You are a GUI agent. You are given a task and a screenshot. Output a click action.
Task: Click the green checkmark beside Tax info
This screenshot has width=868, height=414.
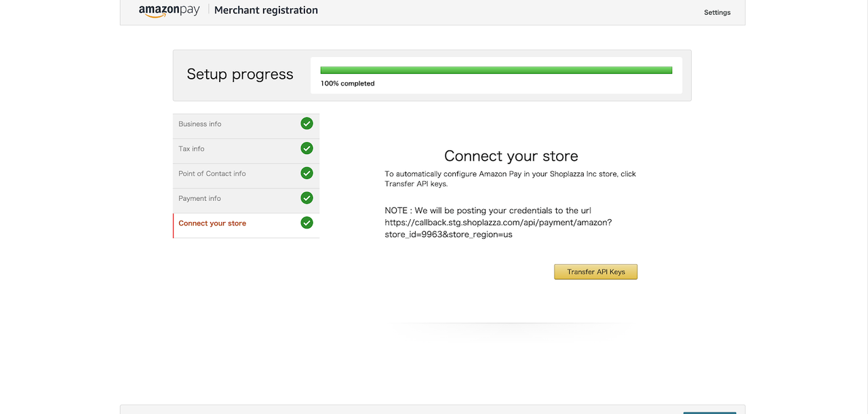click(x=307, y=148)
